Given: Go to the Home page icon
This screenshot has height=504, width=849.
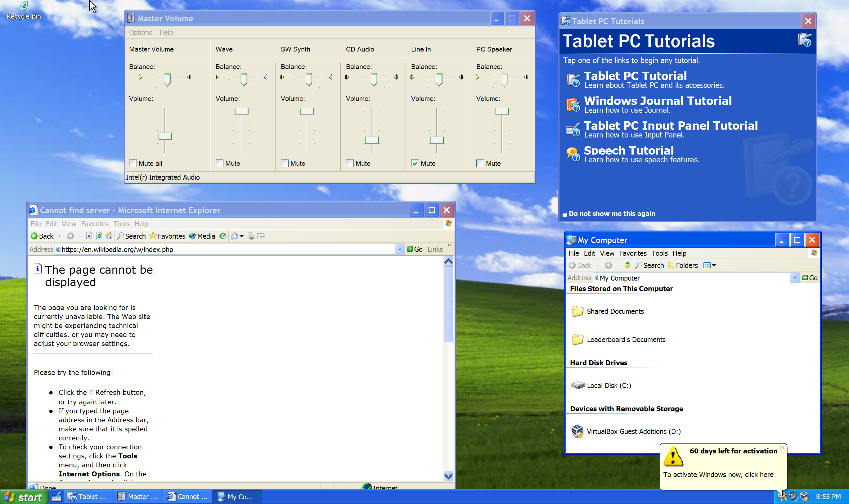Looking at the screenshot, I should click(x=109, y=236).
